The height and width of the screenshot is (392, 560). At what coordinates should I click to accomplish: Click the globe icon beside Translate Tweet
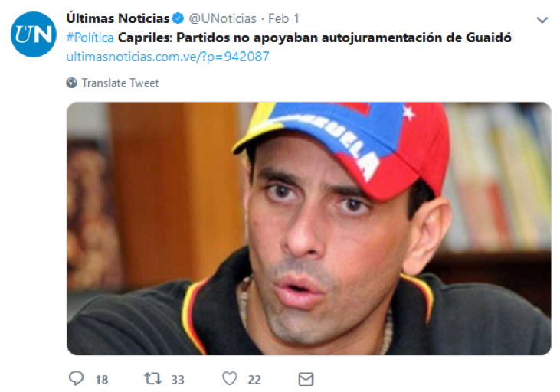click(71, 83)
